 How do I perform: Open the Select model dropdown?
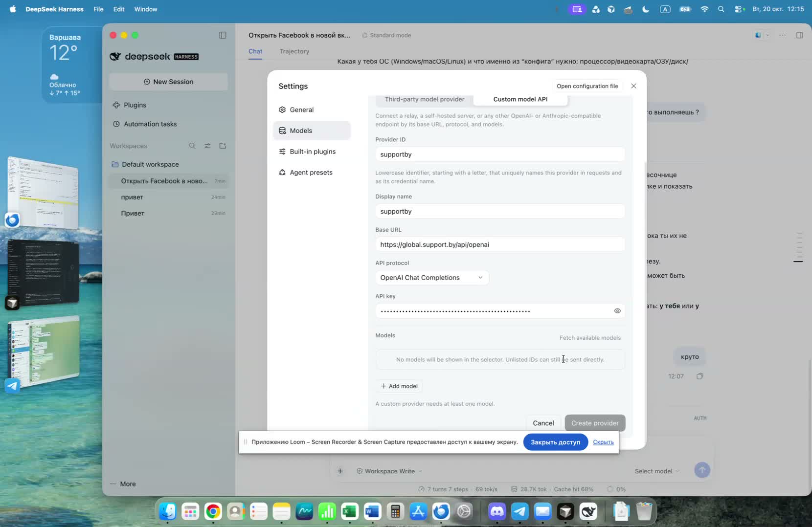(x=657, y=471)
